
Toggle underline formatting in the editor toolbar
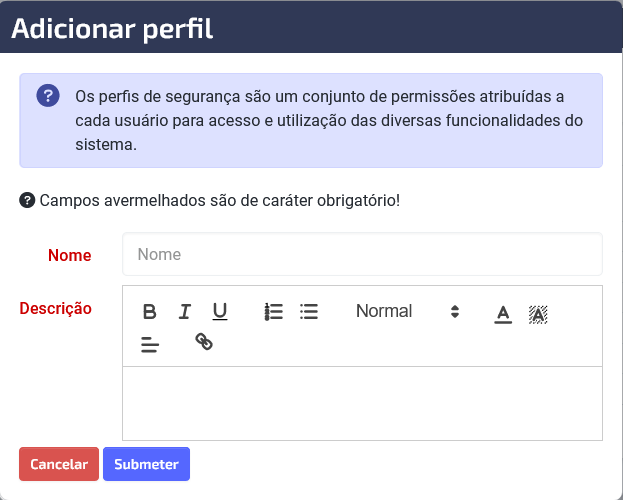220,312
